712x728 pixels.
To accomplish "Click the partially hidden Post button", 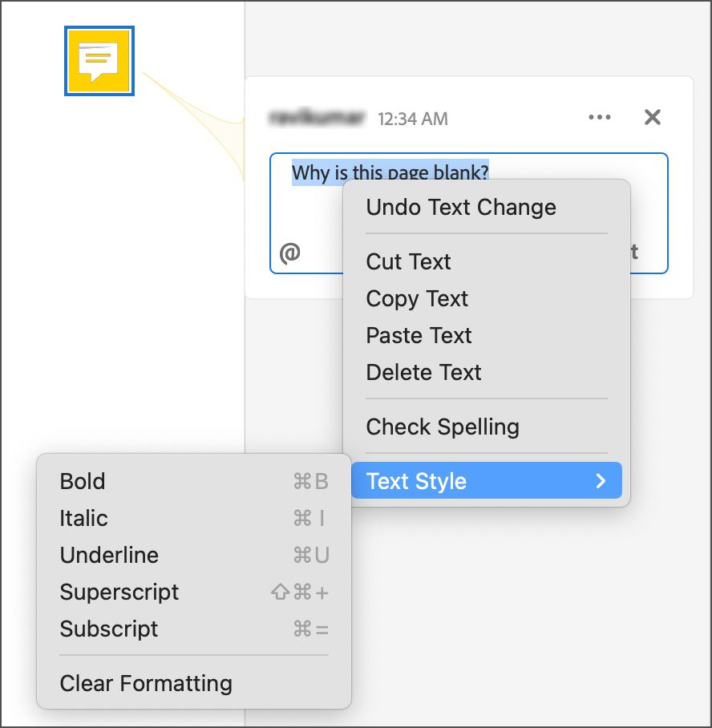I will pos(634,253).
